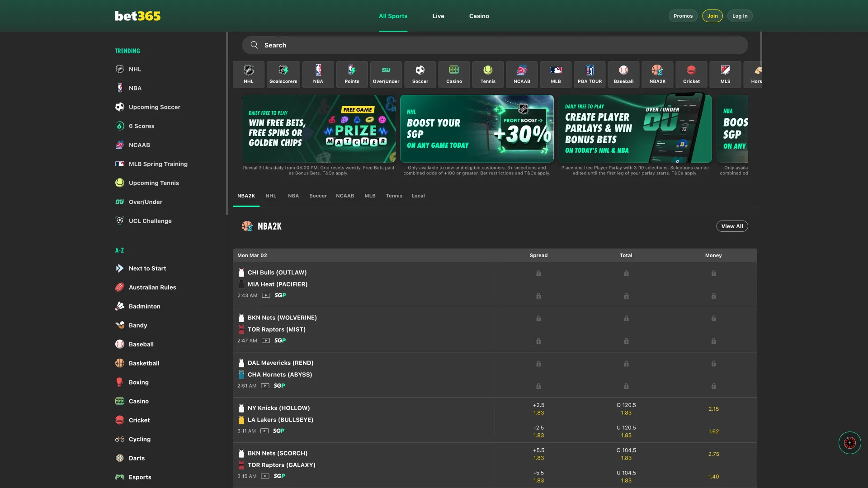Screen dimensions: 868x488
Task: Select All Sports in top navigation
Action: 393,16
